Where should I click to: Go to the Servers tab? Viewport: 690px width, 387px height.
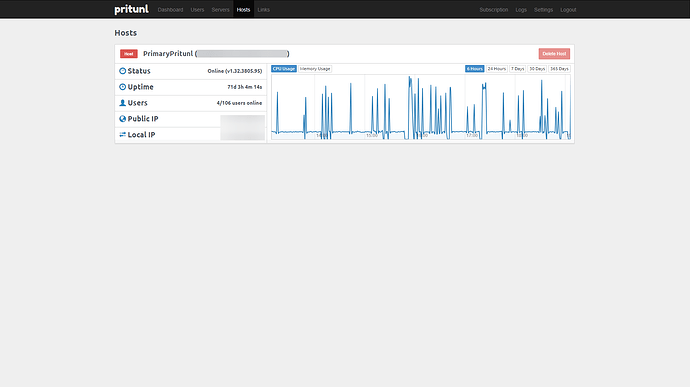tap(220, 10)
